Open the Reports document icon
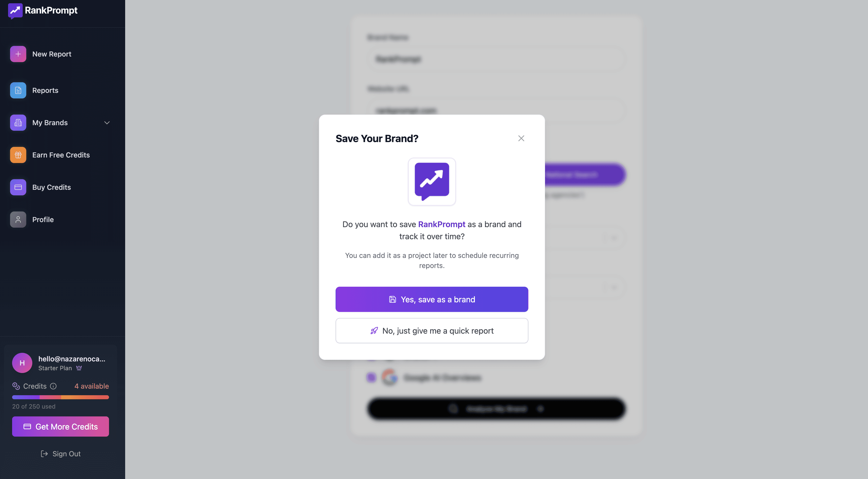The image size is (868, 479). (x=18, y=90)
